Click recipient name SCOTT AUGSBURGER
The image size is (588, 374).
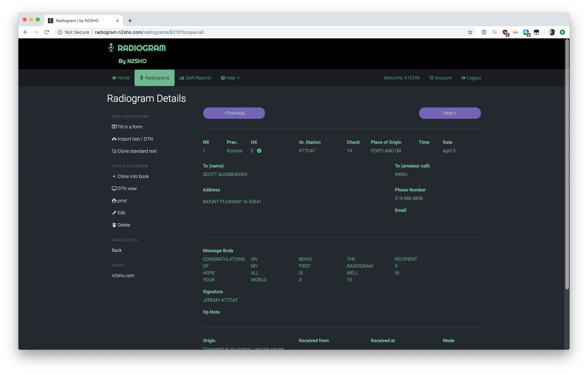pos(225,174)
